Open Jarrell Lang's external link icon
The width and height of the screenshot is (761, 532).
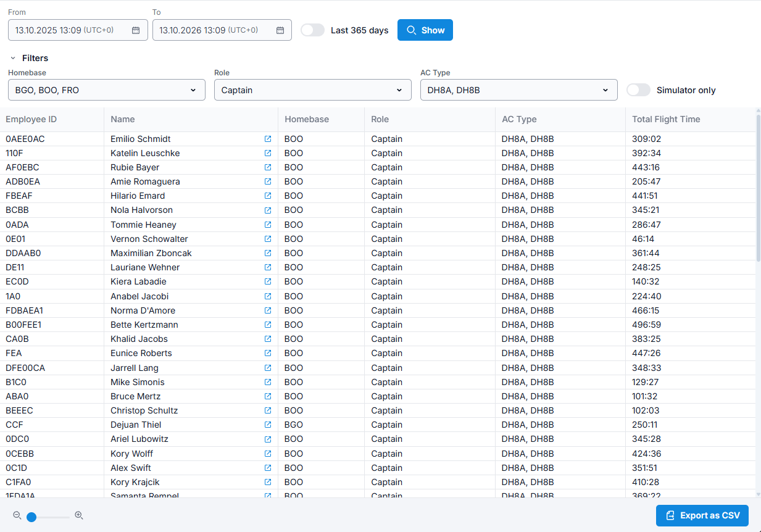(x=268, y=368)
